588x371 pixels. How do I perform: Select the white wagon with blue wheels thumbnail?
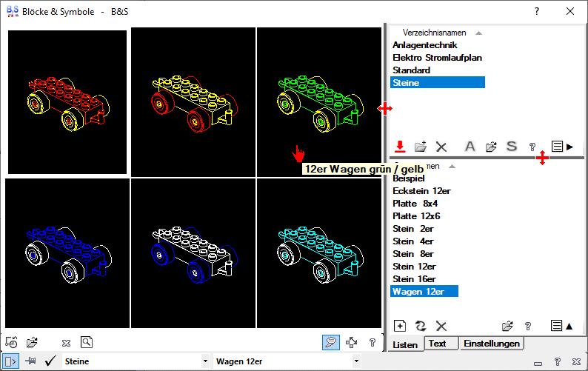(193, 253)
